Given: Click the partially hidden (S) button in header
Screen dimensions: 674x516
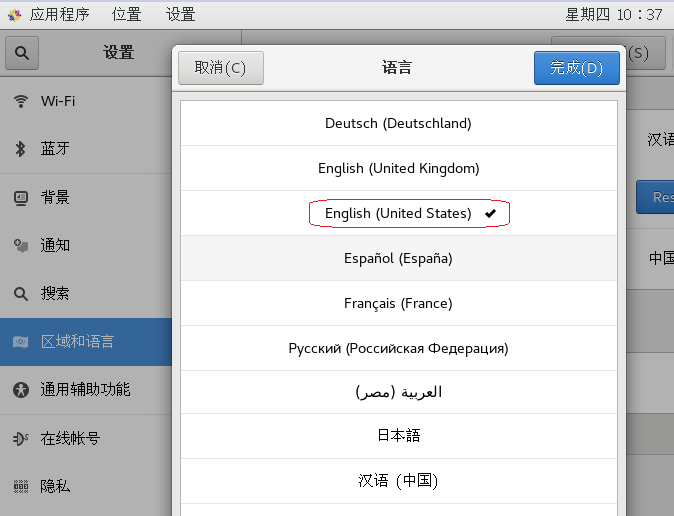Looking at the screenshot, I should coord(646,53).
